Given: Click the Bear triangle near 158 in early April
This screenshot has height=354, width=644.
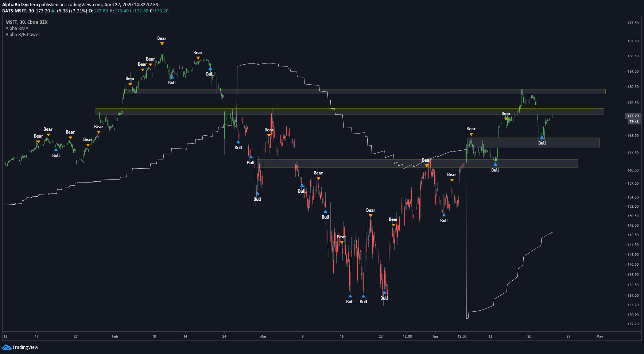Looking at the screenshot, I should click(452, 180).
